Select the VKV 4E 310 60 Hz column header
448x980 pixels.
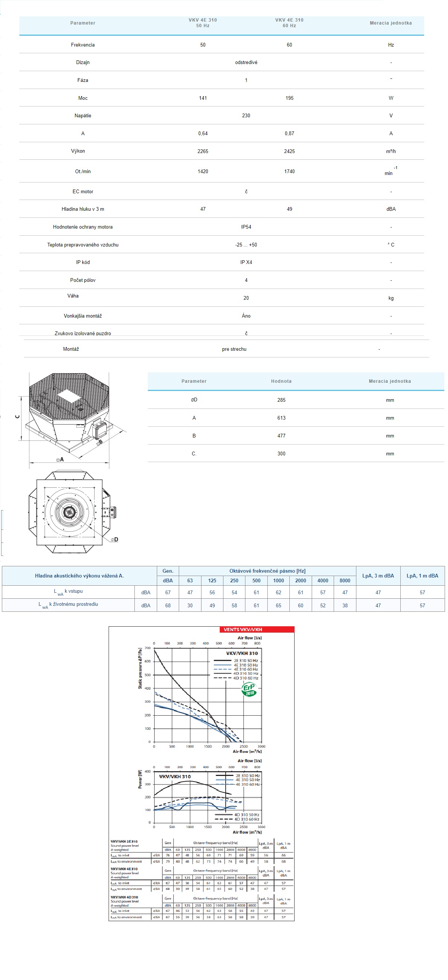click(x=289, y=23)
